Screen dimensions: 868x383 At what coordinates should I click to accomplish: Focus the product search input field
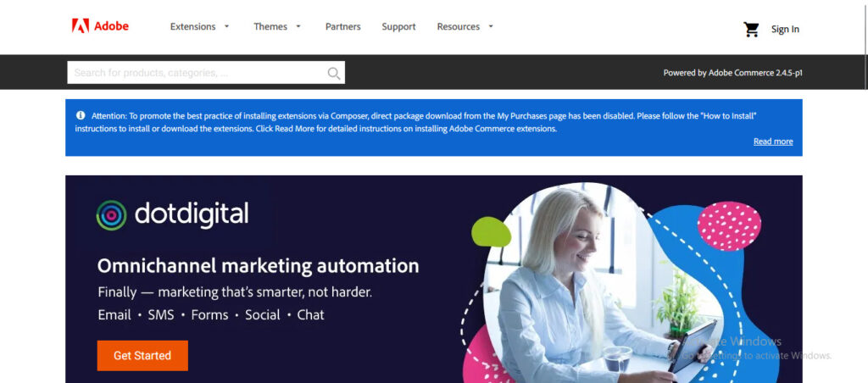pyautogui.click(x=206, y=73)
